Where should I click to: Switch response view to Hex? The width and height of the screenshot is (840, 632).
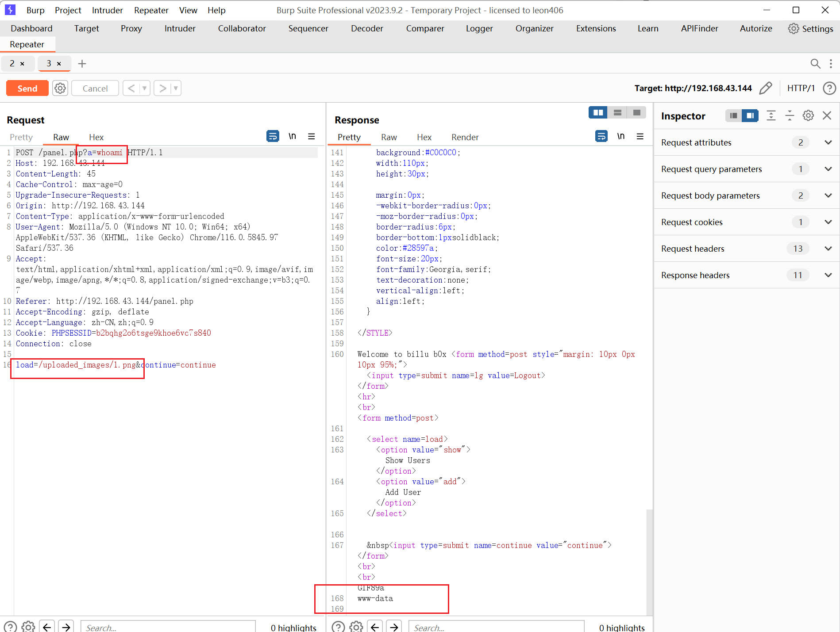(424, 137)
